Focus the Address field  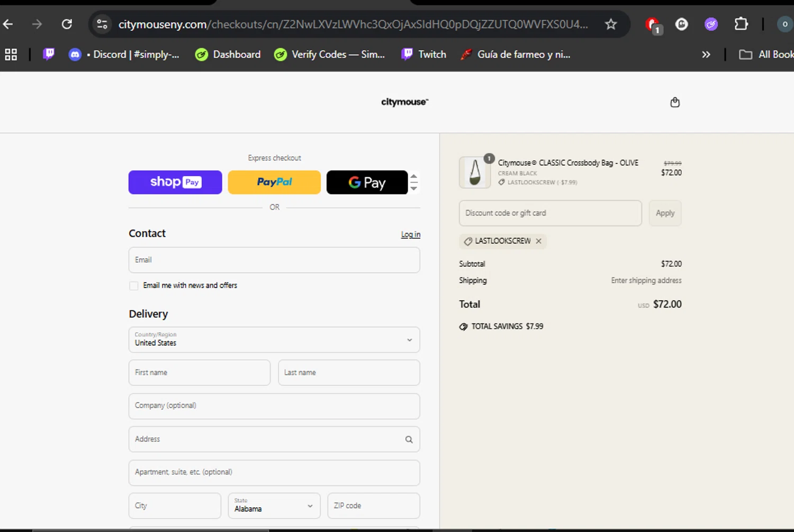click(x=274, y=439)
